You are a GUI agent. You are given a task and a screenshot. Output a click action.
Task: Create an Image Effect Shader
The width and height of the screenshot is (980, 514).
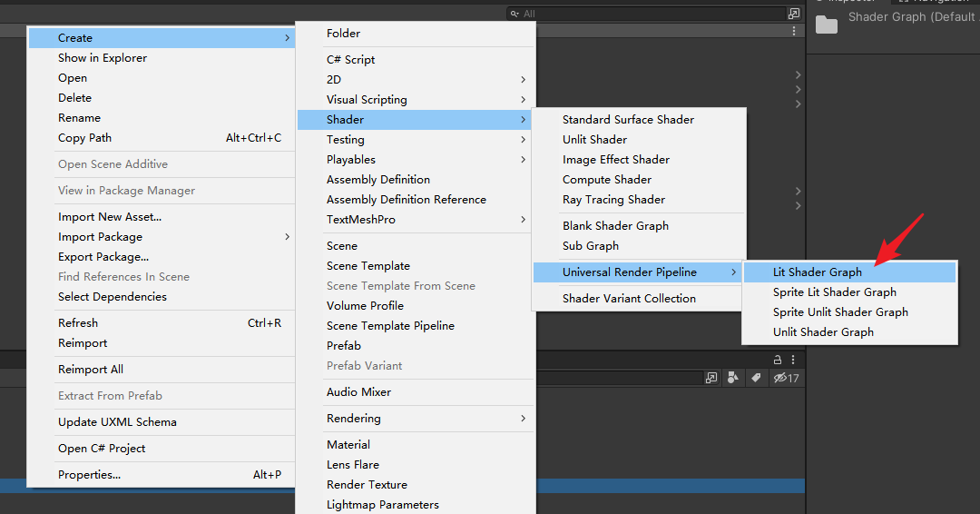pos(639,160)
